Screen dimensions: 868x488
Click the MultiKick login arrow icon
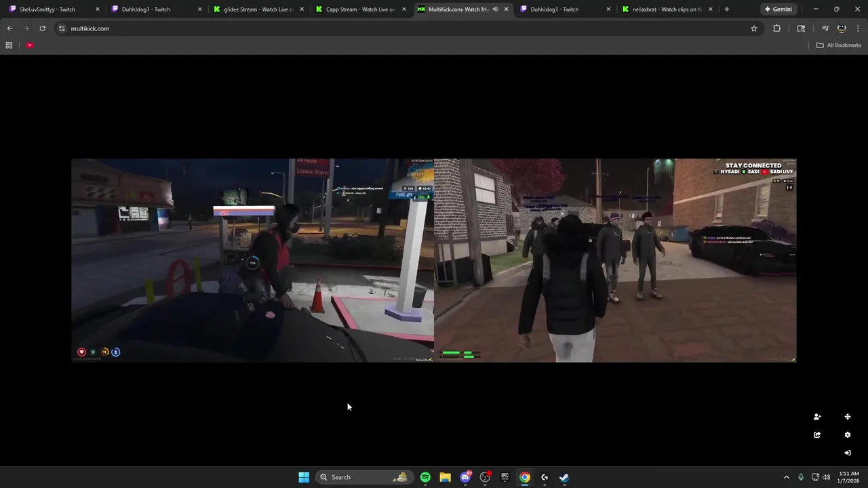click(848, 453)
